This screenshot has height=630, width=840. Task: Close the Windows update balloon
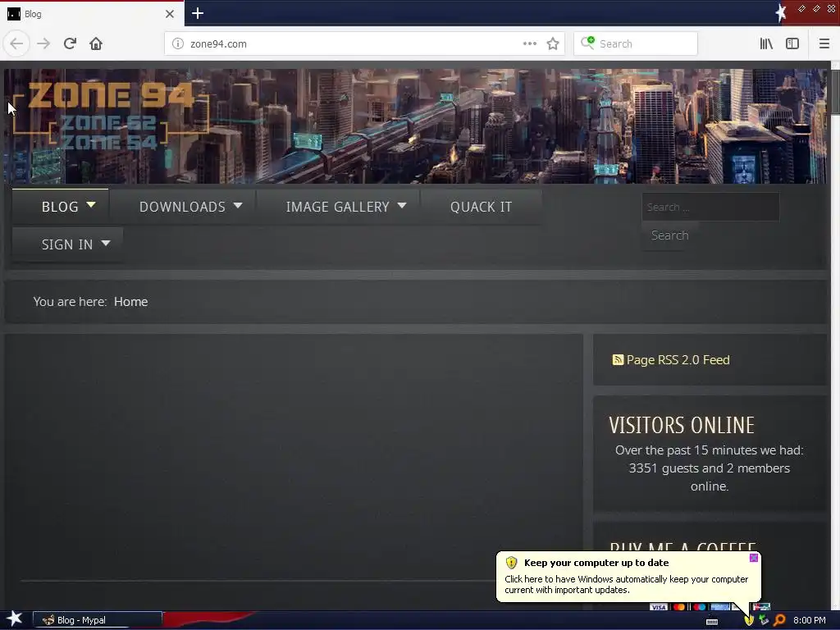point(754,558)
